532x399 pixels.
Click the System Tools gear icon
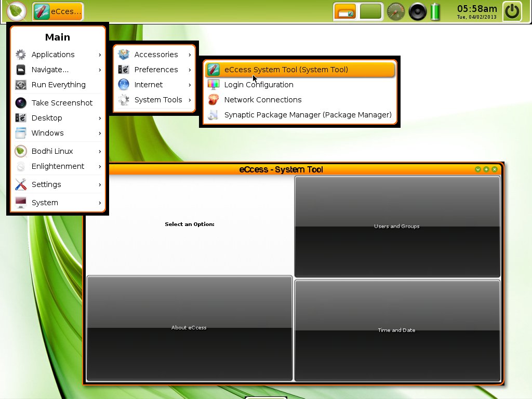click(124, 100)
